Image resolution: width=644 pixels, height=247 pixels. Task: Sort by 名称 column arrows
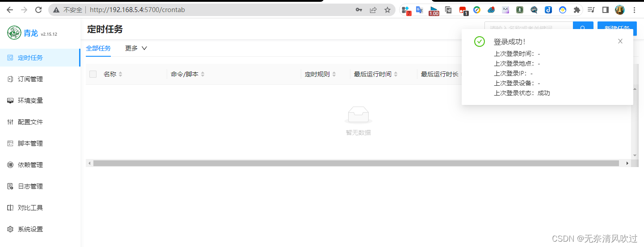pos(120,74)
